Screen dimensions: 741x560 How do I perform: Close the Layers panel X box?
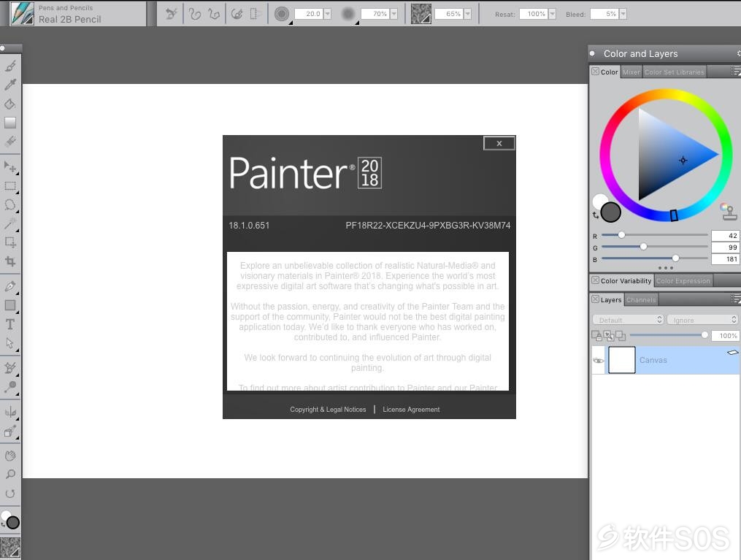coord(596,299)
